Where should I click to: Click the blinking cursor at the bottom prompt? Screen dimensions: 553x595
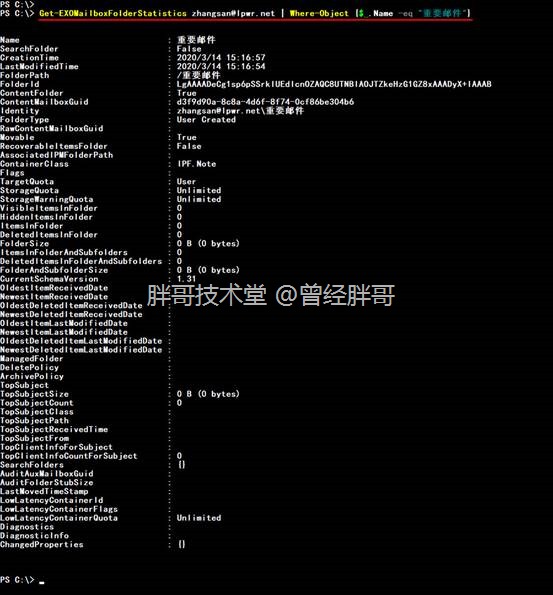click(42, 582)
